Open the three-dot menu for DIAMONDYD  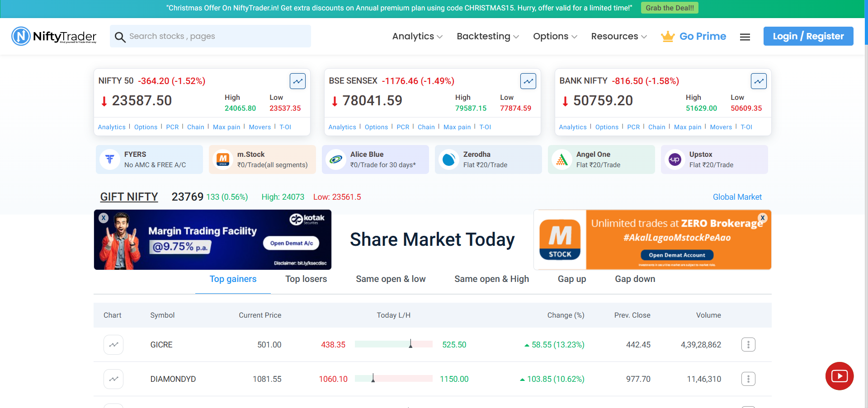(748, 379)
